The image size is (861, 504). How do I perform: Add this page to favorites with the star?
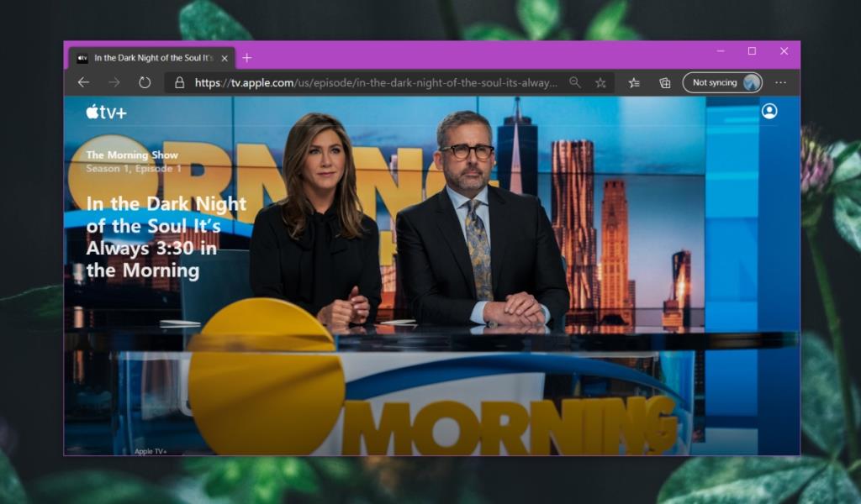tap(600, 82)
